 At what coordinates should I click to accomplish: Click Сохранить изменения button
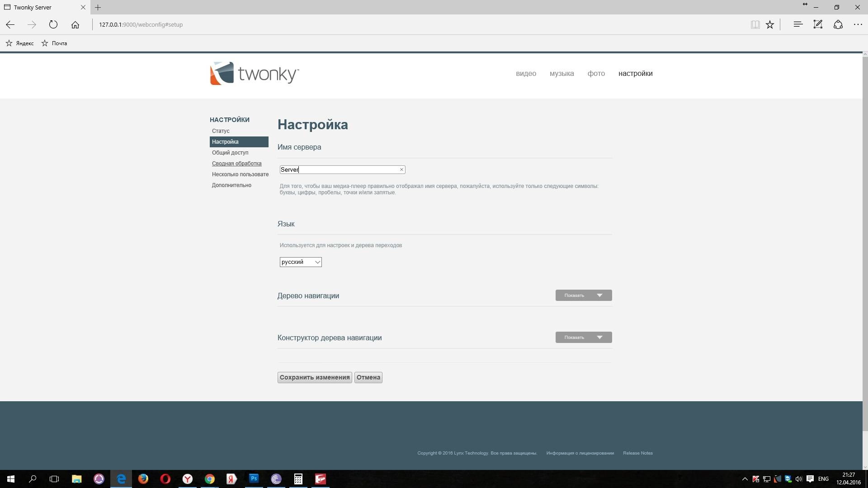(315, 377)
